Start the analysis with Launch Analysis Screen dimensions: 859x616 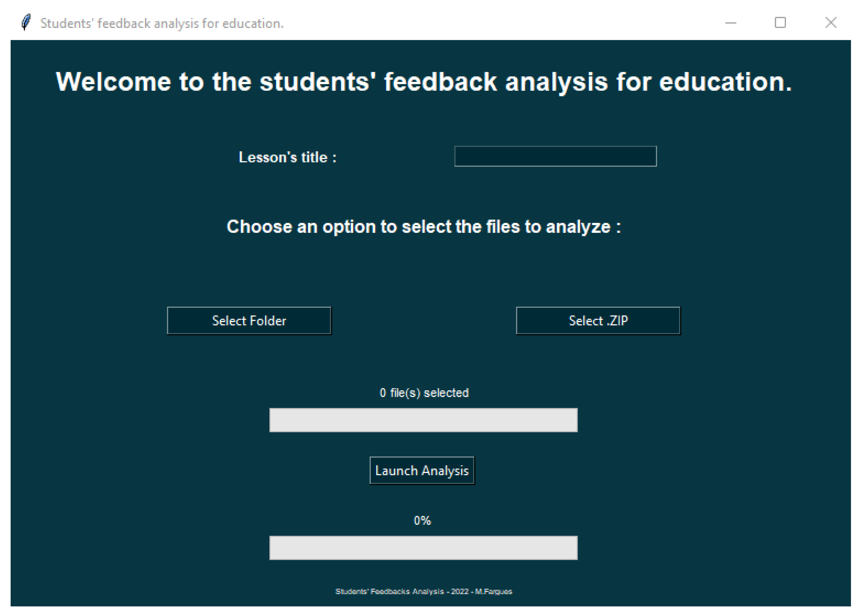coord(422,471)
